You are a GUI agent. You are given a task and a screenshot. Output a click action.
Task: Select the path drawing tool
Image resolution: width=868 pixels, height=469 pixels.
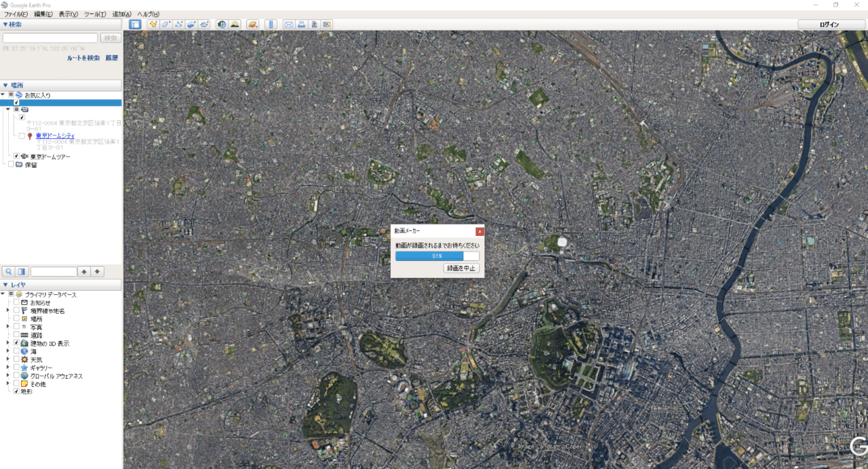coord(178,24)
